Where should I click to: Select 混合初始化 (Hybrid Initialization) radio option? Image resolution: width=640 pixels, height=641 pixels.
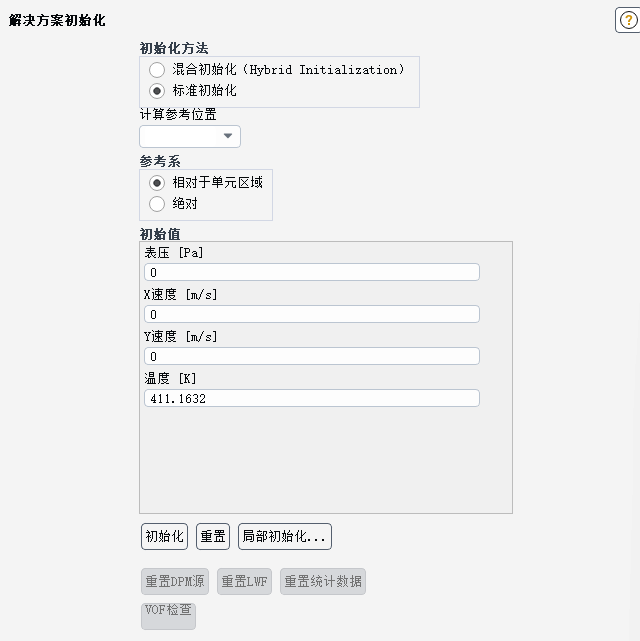coord(156,70)
